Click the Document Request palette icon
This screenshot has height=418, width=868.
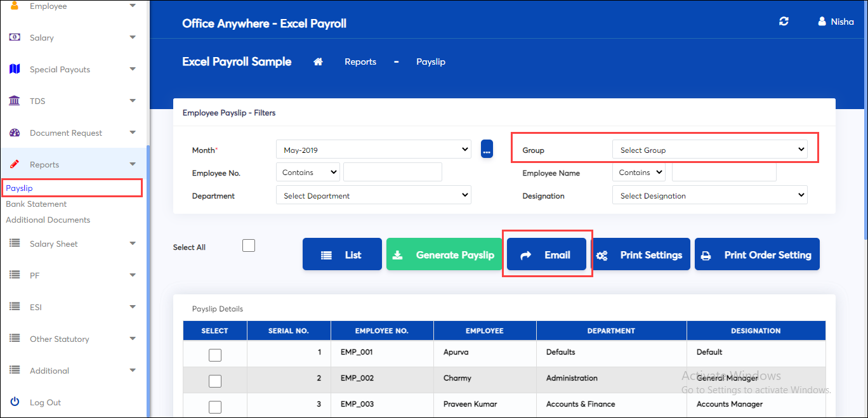(x=15, y=133)
